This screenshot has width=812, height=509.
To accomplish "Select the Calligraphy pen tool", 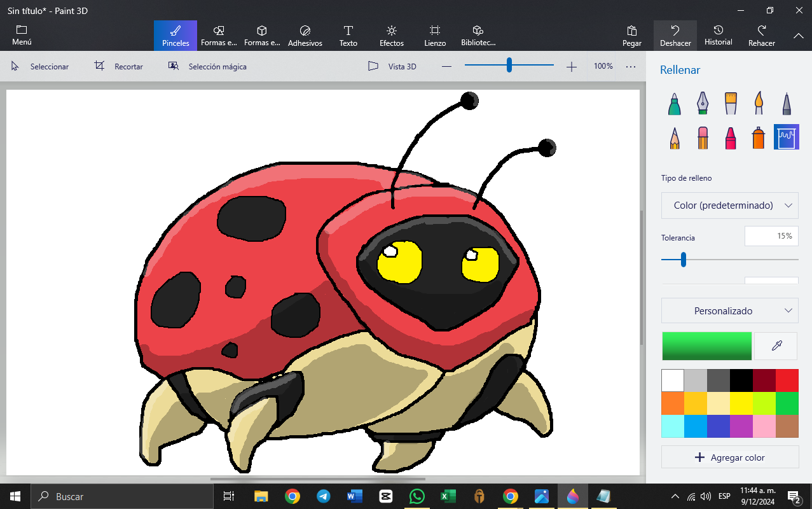I will click(703, 103).
